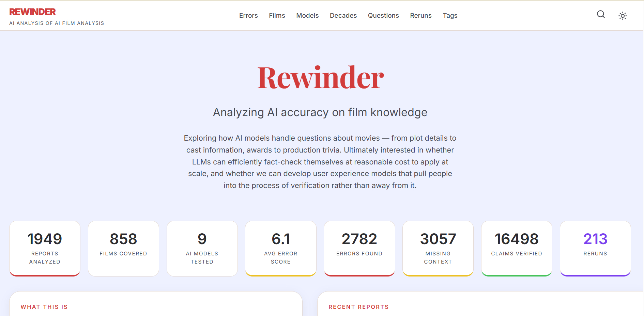This screenshot has width=644, height=316.
Task: Click the Recent Reports section heading
Action: click(x=358, y=307)
